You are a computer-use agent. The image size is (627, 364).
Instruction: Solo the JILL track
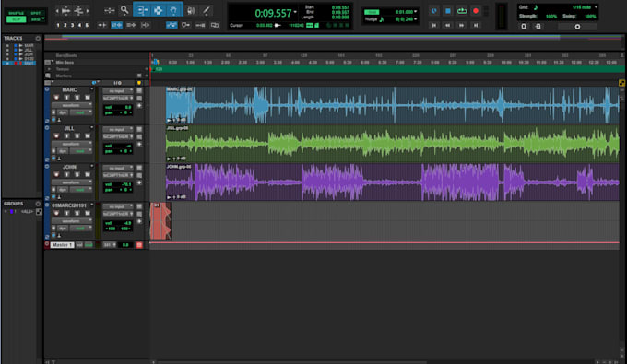(x=77, y=135)
